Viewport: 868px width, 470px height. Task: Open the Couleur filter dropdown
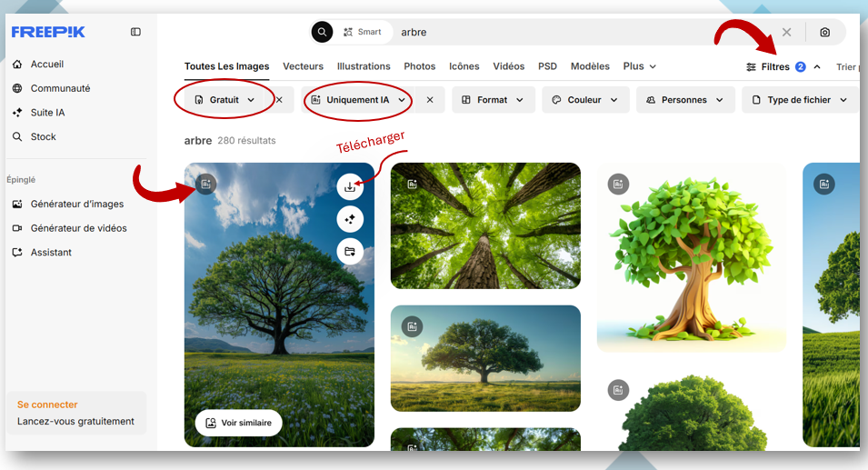[x=585, y=100]
